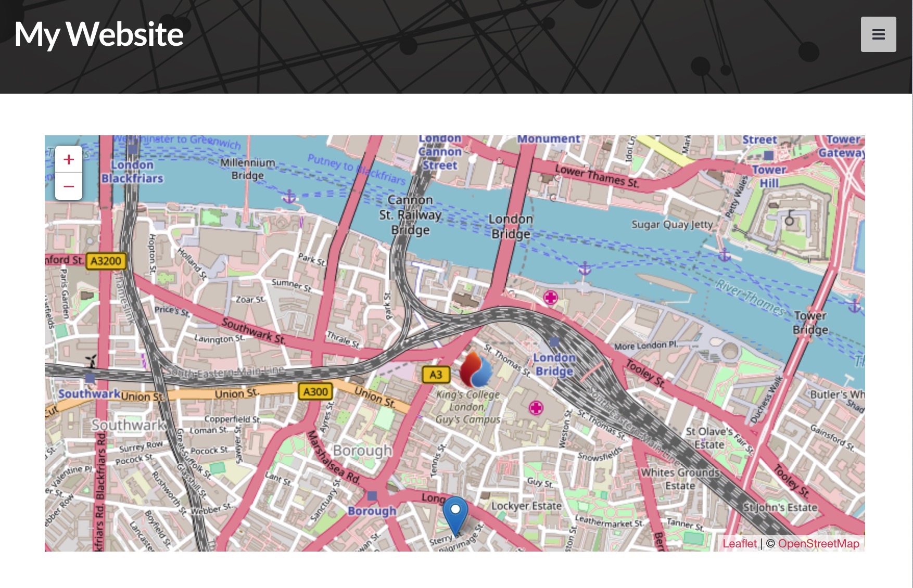Click the Sugar Quay Jetty map label
Viewport: 913px width, 588px height.
[x=671, y=224]
